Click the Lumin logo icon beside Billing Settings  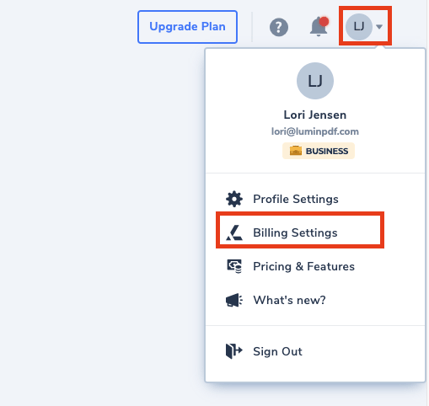pos(234,233)
